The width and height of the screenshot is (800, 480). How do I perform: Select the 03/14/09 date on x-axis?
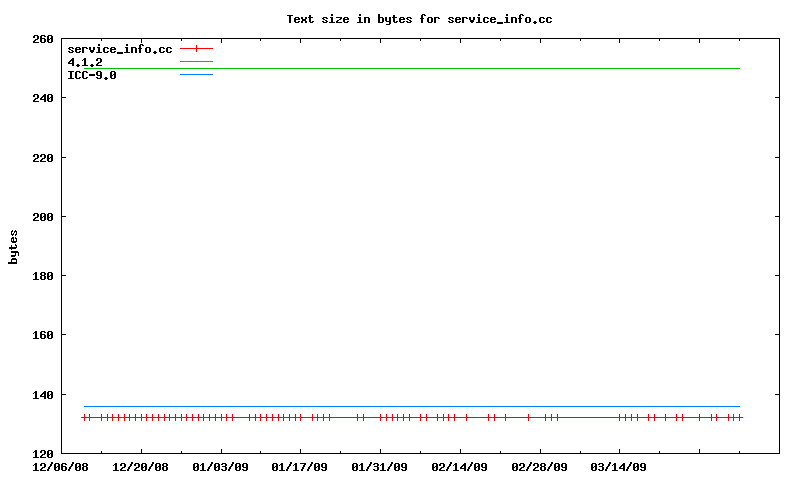point(618,466)
